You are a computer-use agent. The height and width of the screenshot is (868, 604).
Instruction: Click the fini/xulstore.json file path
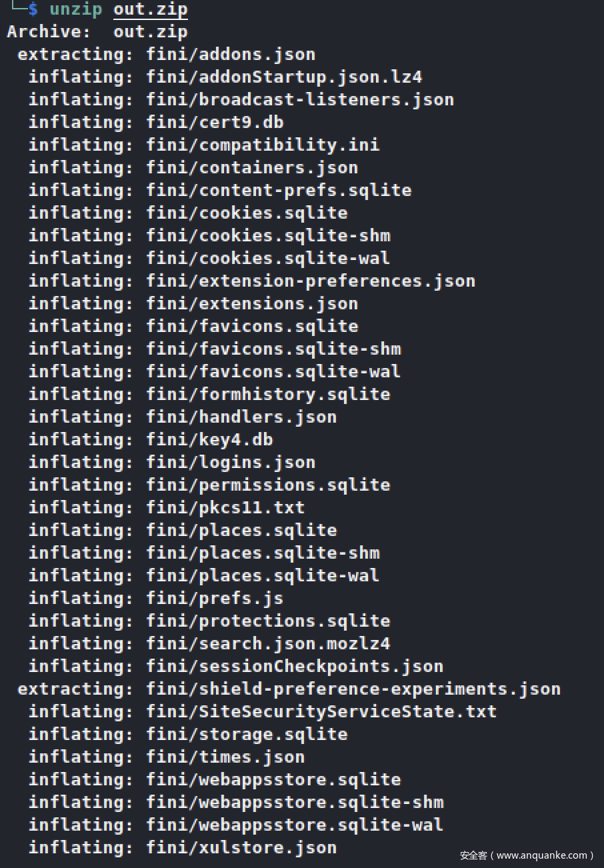click(241, 847)
